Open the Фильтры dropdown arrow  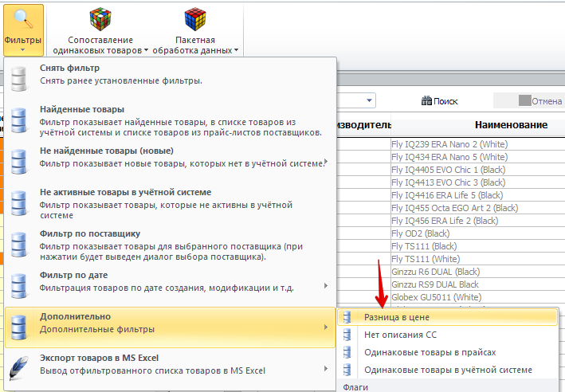pyautogui.click(x=22, y=50)
